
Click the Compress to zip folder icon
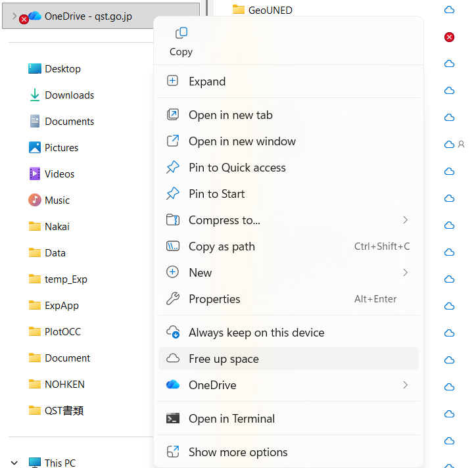coord(173,220)
